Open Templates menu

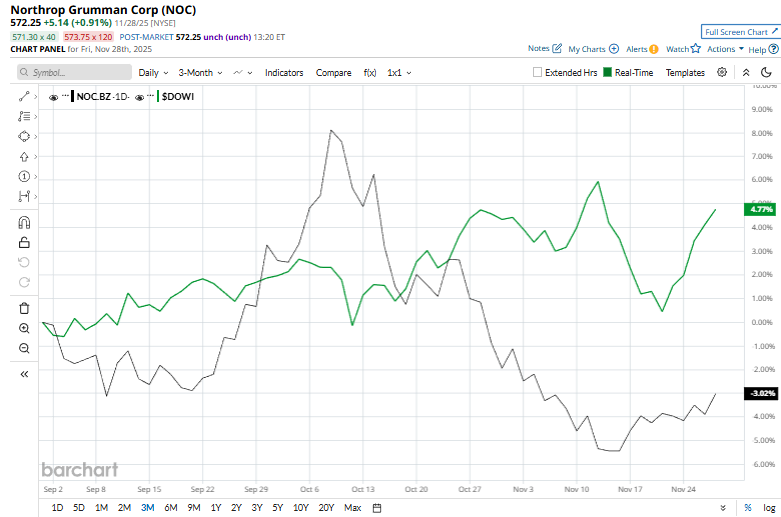tap(685, 73)
